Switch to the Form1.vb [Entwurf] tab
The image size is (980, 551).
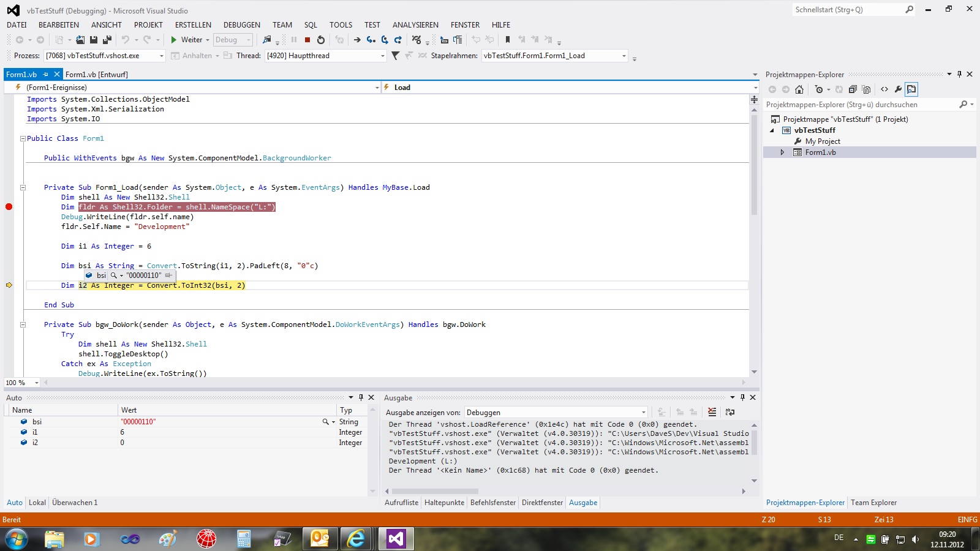(x=97, y=75)
